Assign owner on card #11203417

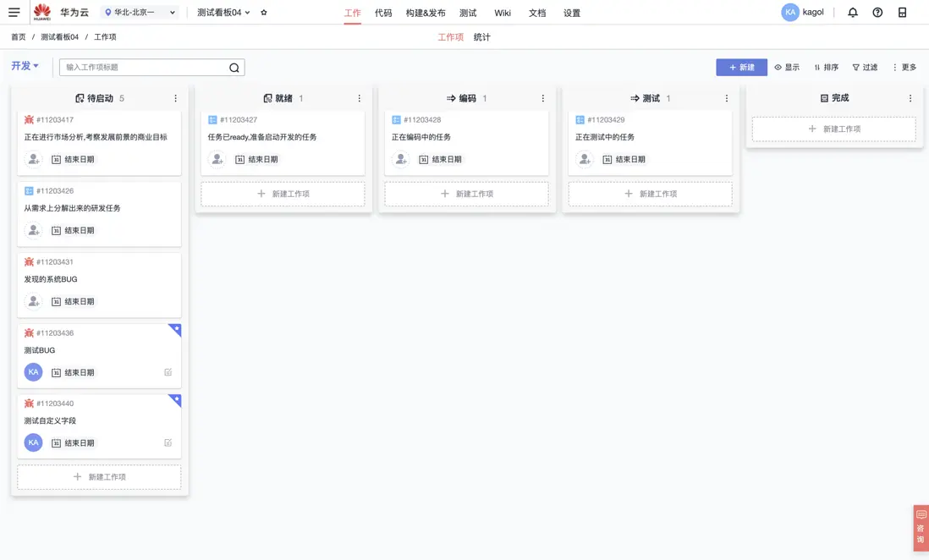coord(33,159)
